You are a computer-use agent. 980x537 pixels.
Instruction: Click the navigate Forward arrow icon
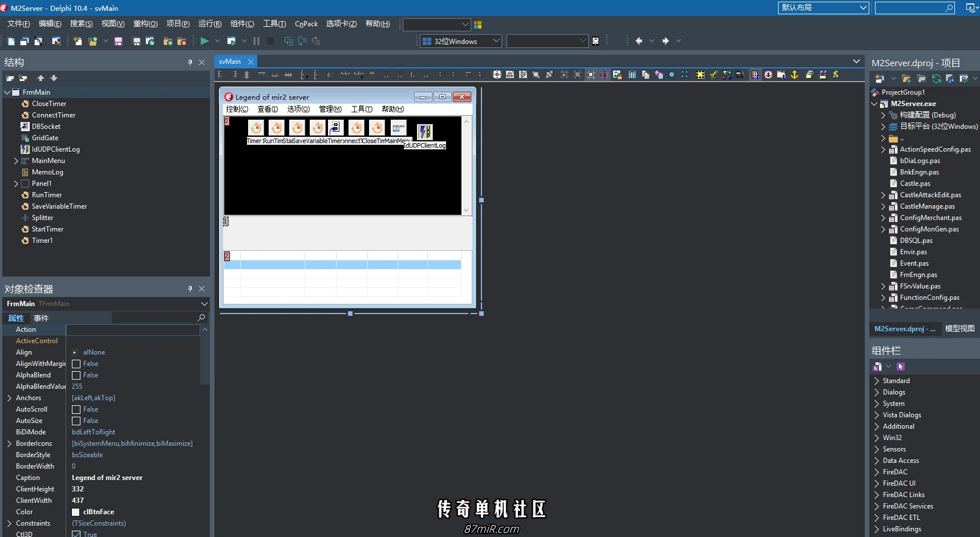665,41
